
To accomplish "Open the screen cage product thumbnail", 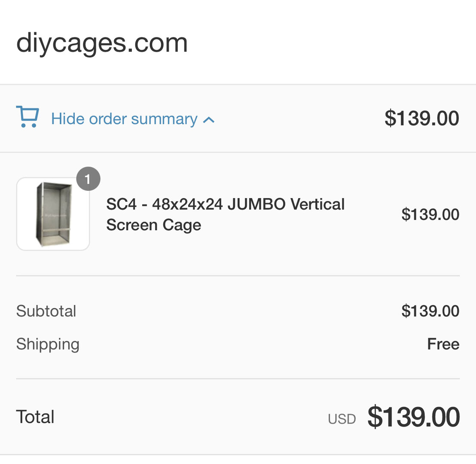I will coord(53,214).
